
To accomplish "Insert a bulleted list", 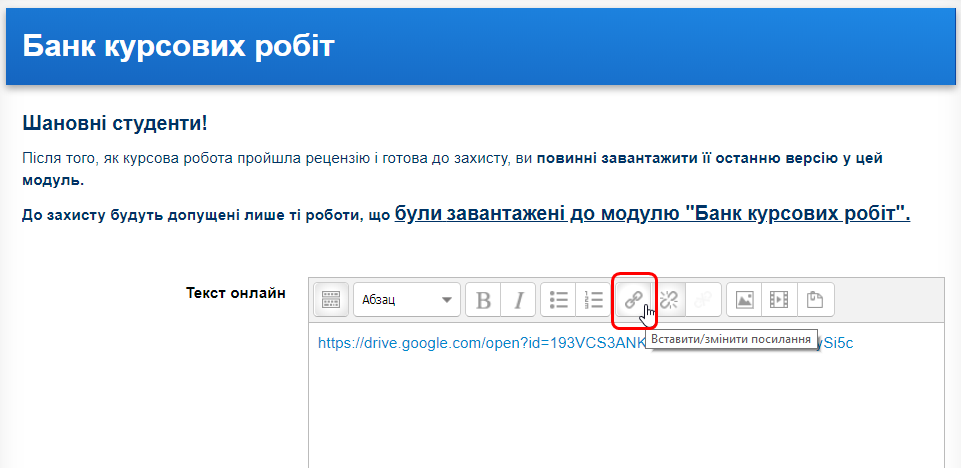I will pyautogui.click(x=559, y=299).
